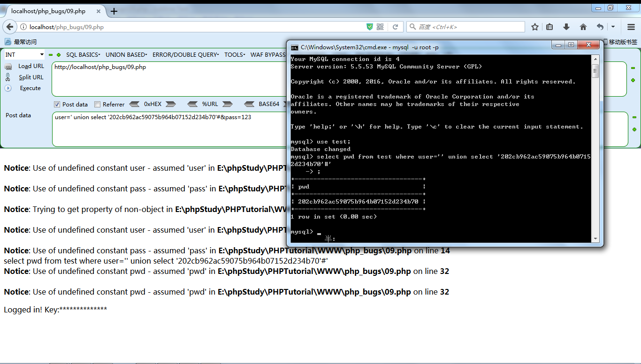This screenshot has width=641, height=364.
Task: Click the 'Server version: 5.5.53' line in cmd
Action: click(x=386, y=67)
